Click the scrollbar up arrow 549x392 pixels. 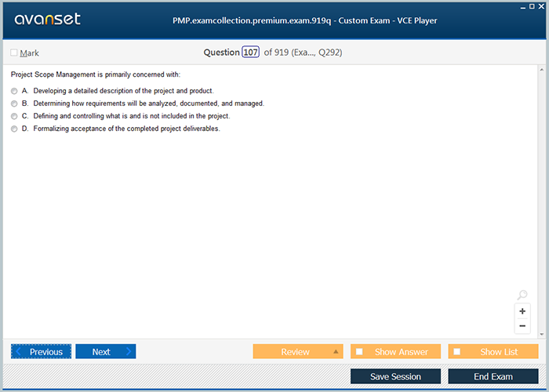click(542, 70)
